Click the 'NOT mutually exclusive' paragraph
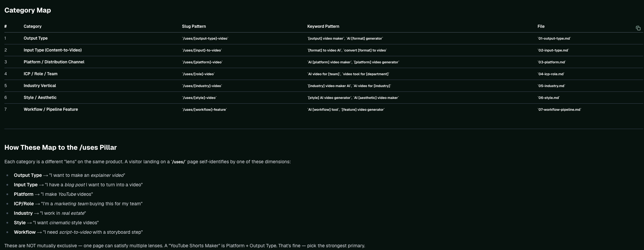This screenshot has height=250, width=644. [x=185, y=246]
